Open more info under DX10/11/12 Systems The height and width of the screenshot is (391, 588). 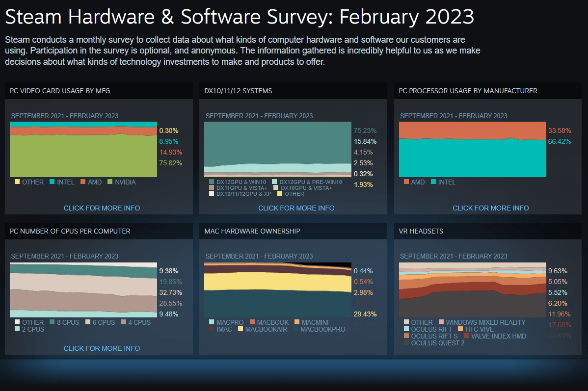click(296, 208)
